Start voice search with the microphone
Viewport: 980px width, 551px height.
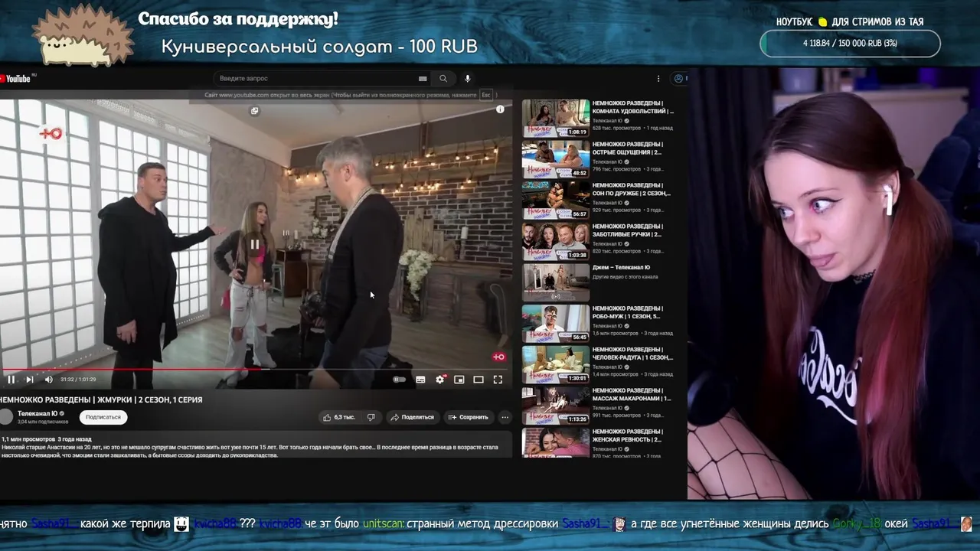468,78
